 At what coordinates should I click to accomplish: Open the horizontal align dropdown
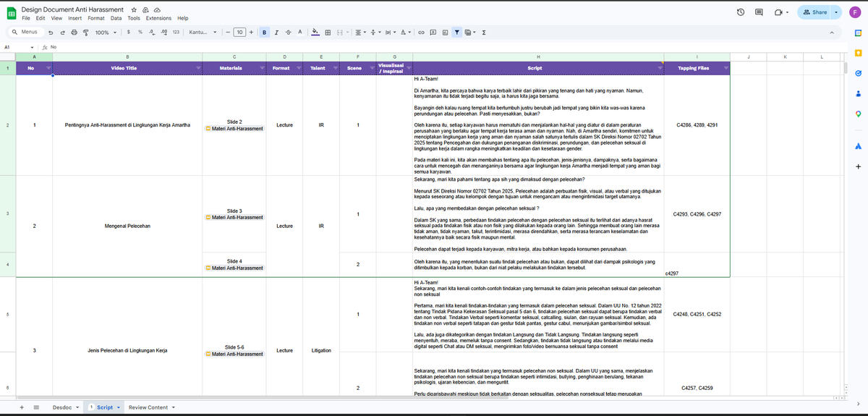(x=361, y=32)
